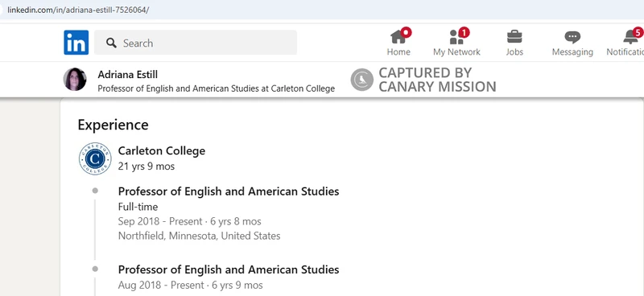
Task: Click the text '21 yrs 9 mos'
Action: pyautogui.click(x=147, y=166)
